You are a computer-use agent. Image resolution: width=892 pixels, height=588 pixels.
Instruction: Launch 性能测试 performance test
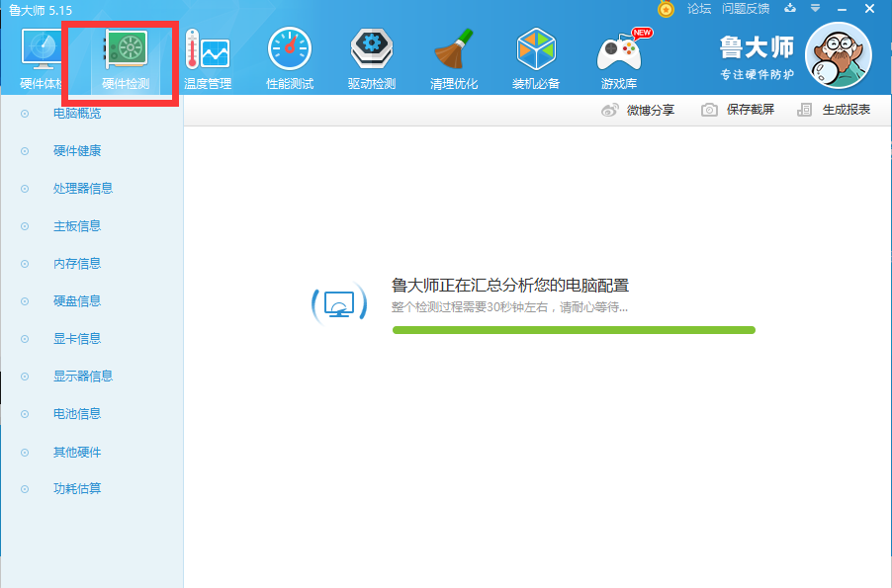(290, 58)
